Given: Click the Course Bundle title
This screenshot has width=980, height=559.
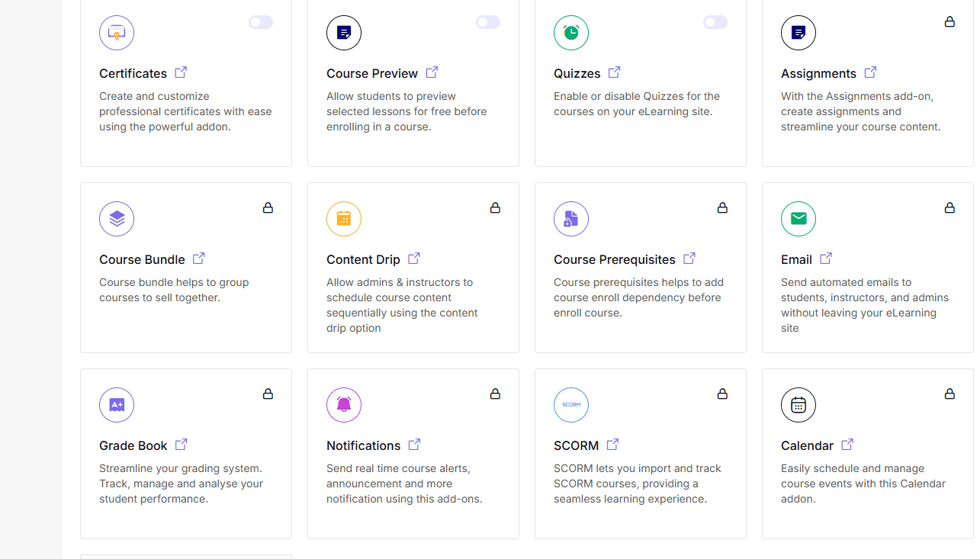Looking at the screenshot, I should coord(142,259).
